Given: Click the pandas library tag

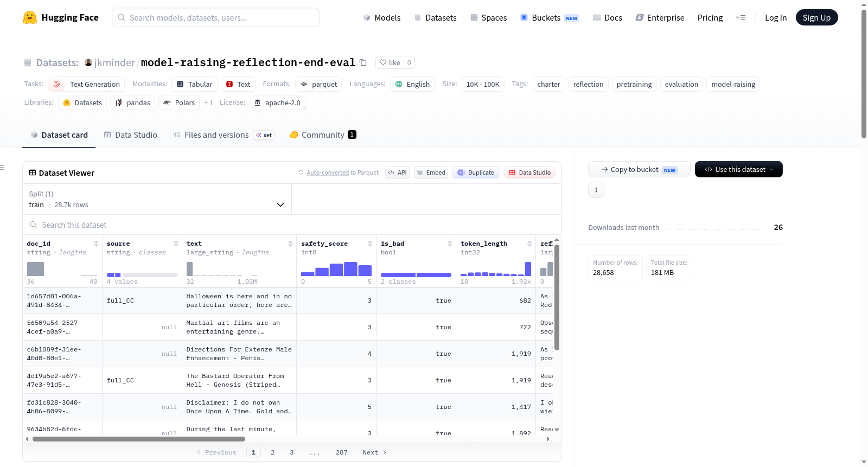Looking at the screenshot, I should tap(132, 103).
